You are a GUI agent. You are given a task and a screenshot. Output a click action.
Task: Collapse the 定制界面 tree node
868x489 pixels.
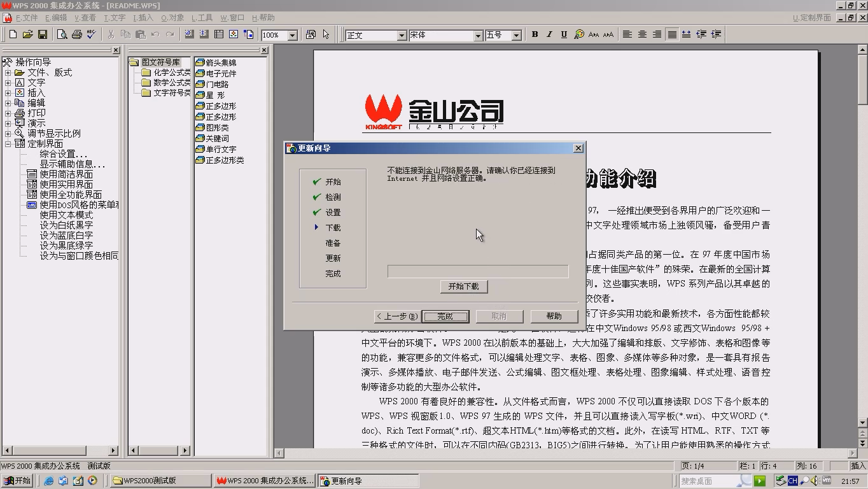click(8, 144)
